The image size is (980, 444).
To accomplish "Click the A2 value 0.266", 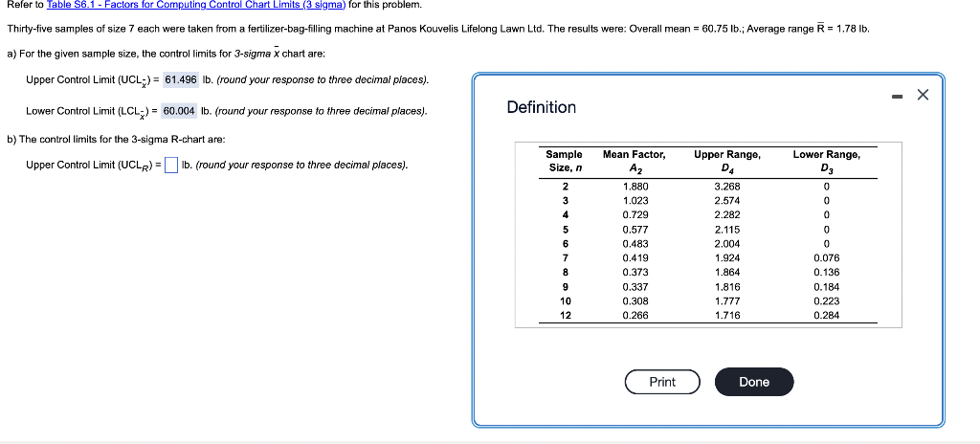I will (635, 316).
